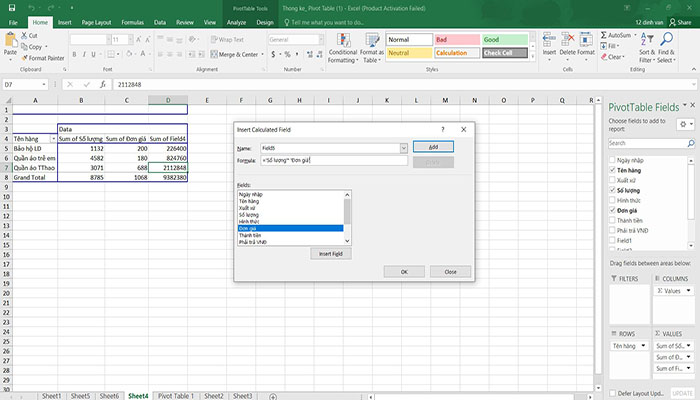Click the Fill down icon
The width and height of the screenshot is (700, 400).
coord(604,46)
